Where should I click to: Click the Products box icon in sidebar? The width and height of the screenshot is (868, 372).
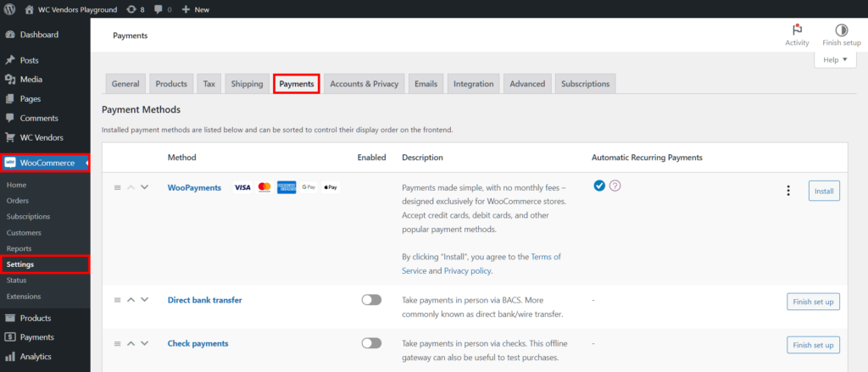pos(10,318)
